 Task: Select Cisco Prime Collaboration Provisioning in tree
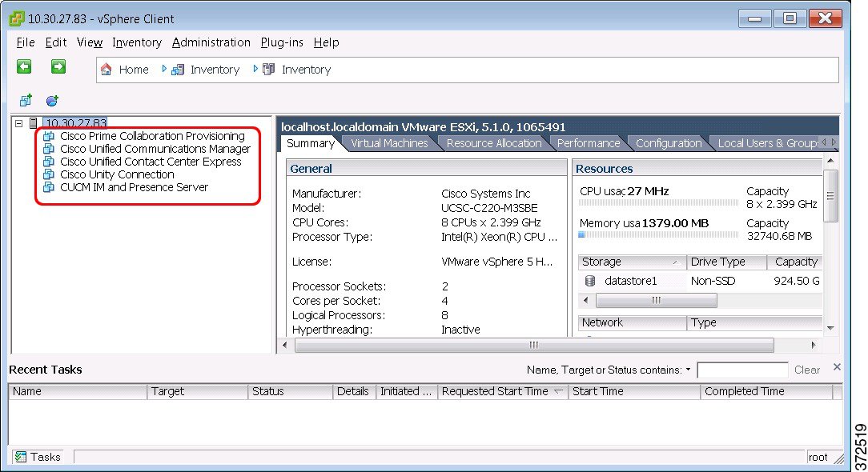(152, 136)
